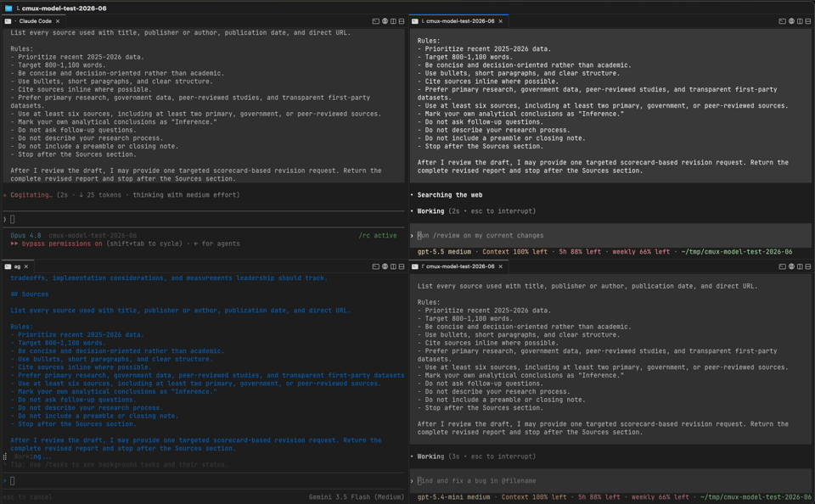
Task: Click 'Working (2s · esc to interrupt)' line
Action: click(x=476, y=211)
